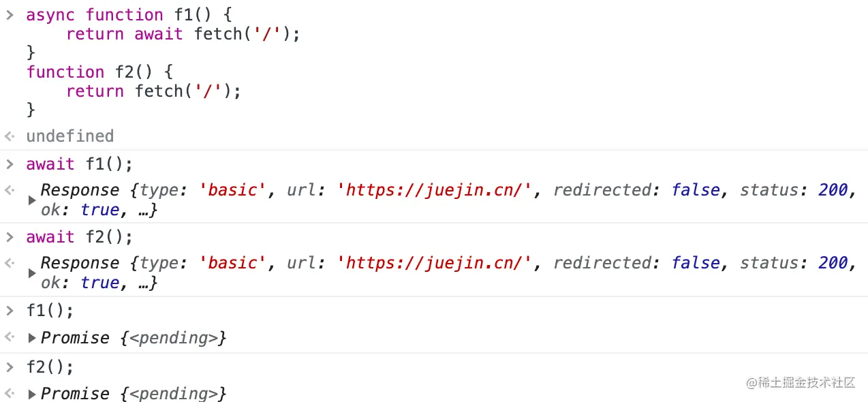Click the input chevron beside 'f1();' command
Image resolution: width=868 pixels, height=402 pixels.
(x=10, y=311)
